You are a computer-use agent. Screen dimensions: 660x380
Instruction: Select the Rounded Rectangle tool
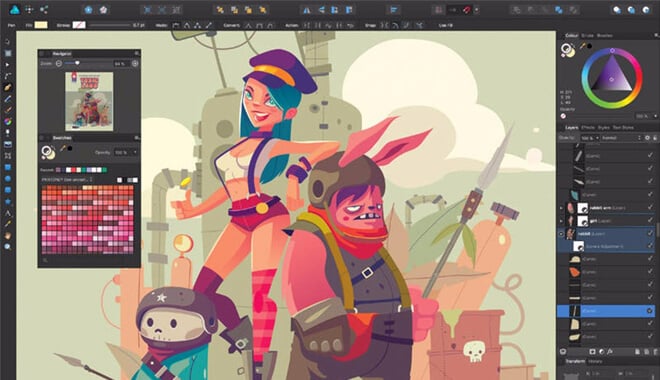pos(8,190)
